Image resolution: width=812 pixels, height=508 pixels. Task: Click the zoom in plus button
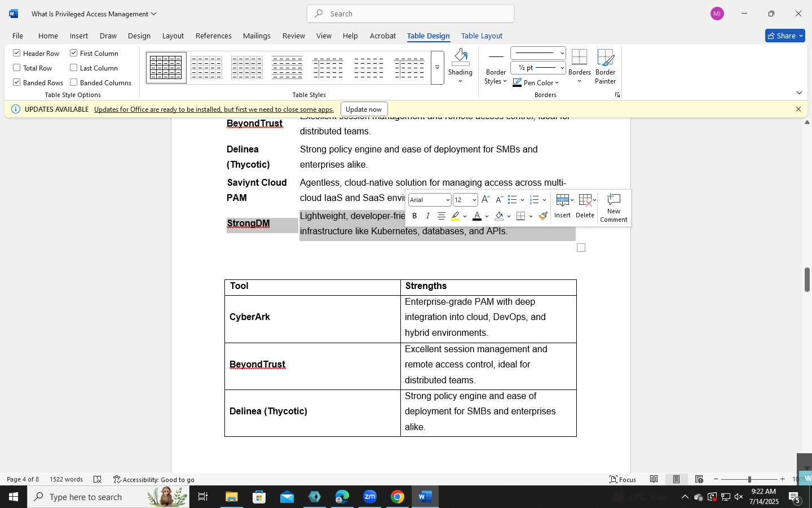click(x=782, y=479)
